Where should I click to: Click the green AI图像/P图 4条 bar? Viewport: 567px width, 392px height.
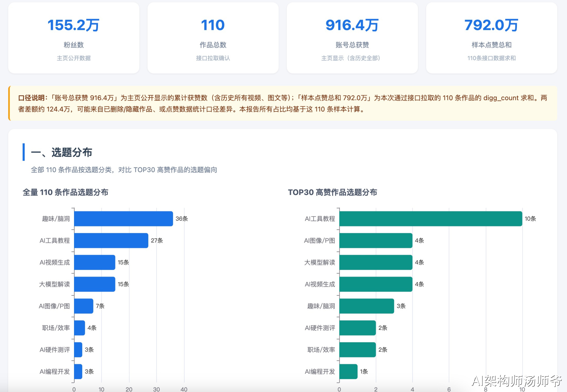coord(376,240)
